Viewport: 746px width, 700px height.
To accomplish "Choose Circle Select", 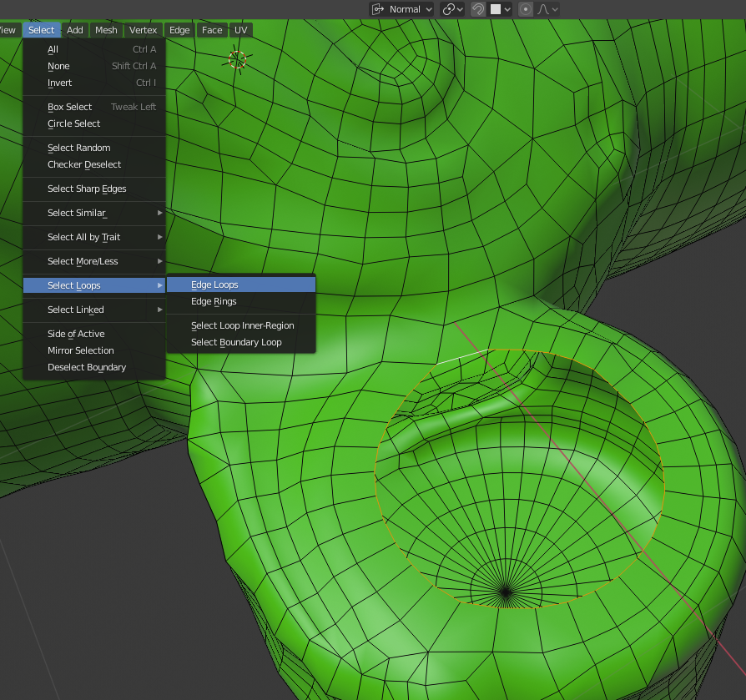I will (x=94, y=123).
